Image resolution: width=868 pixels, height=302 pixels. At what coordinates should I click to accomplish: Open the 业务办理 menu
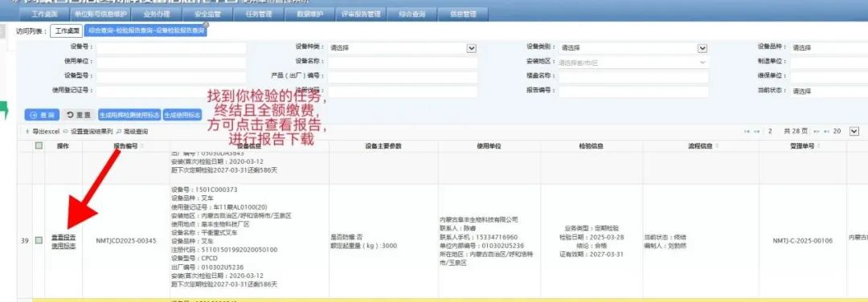(158, 14)
